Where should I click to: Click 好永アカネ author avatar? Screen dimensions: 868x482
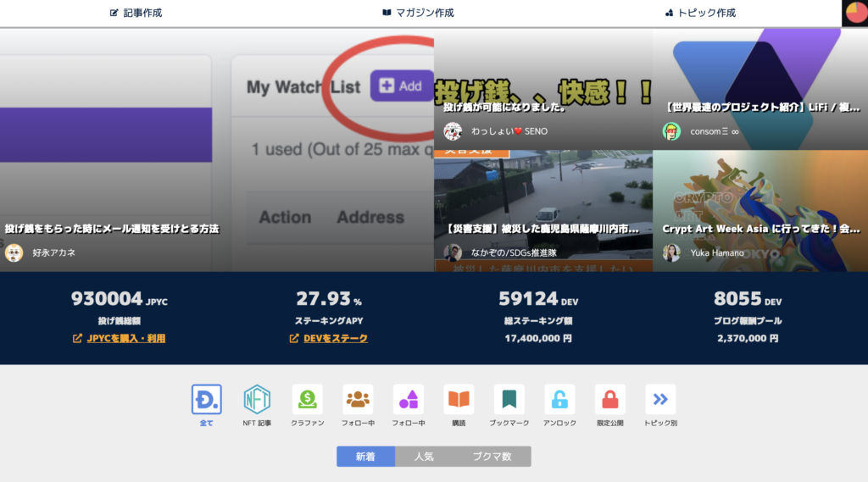click(14, 253)
